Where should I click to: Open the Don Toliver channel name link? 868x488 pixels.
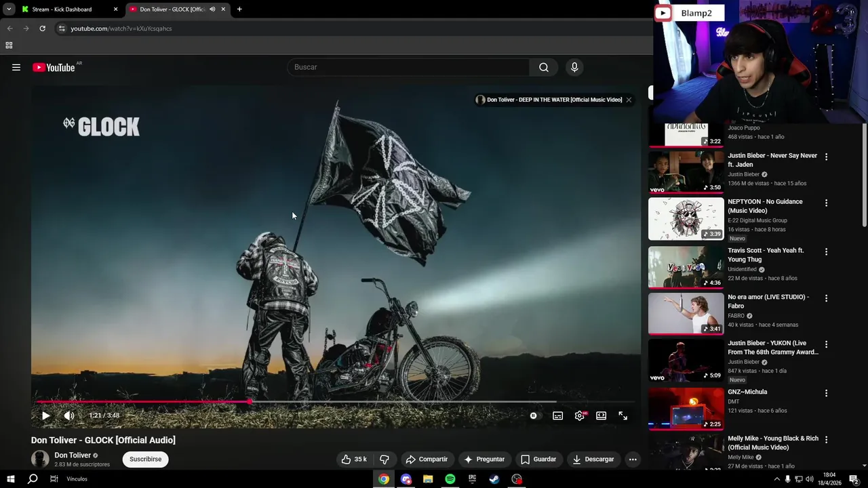pyautogui.click(x=73, y=455)
